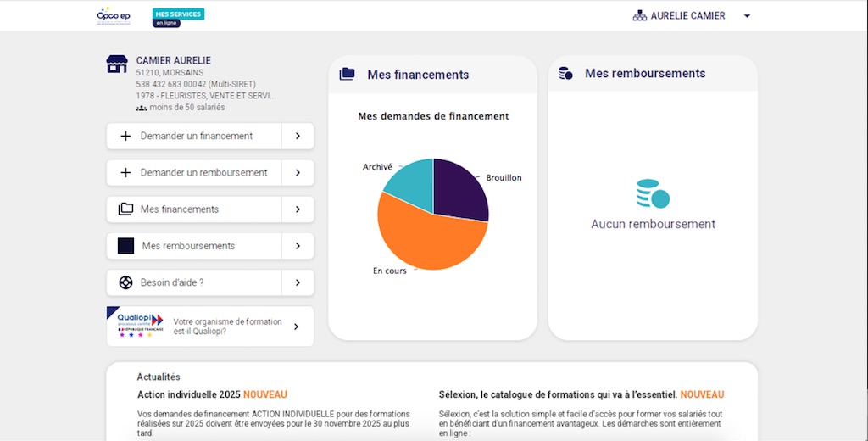Open the Mes remboursements chevron in sidebar

point(298,246)
